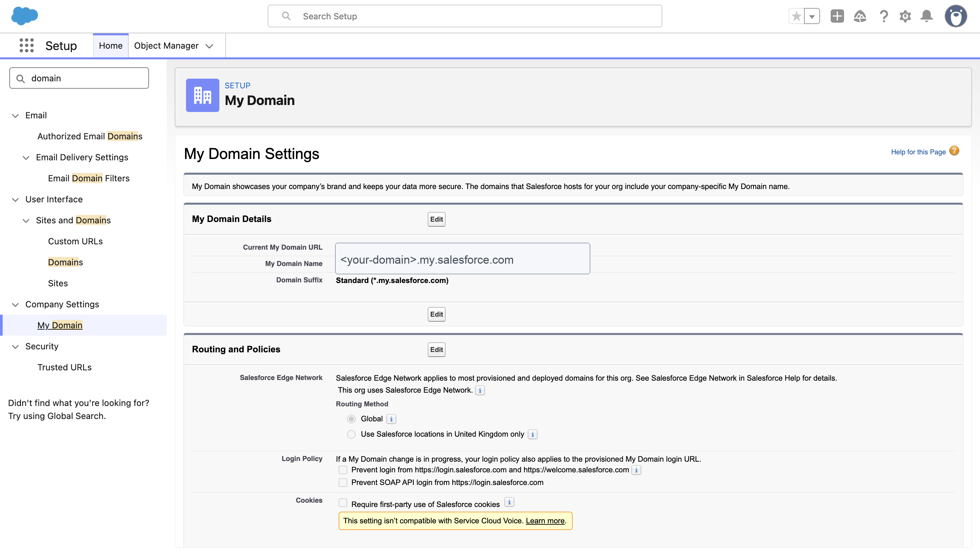Open Custom URLs in sidebar
The height and width of the screenshot is (556, 980).
pyautogui.click(x=75, y=241)
